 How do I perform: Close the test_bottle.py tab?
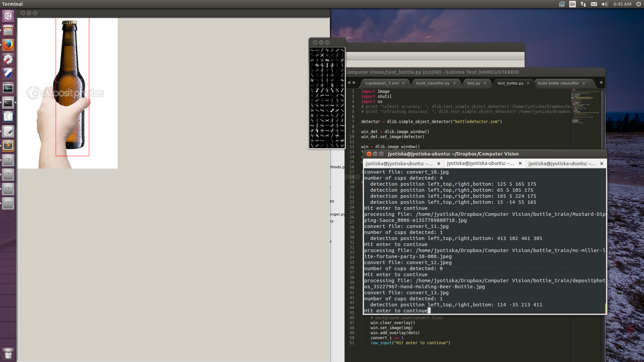tap(528, 83)
